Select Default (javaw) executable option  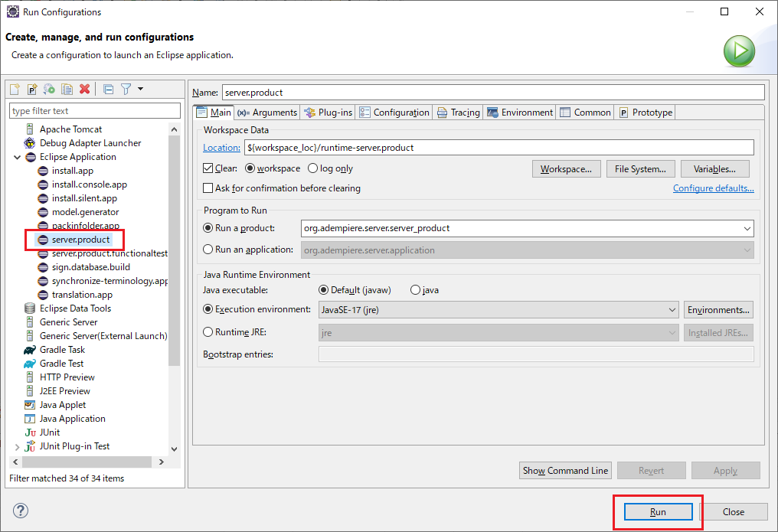tap(323, 290)
